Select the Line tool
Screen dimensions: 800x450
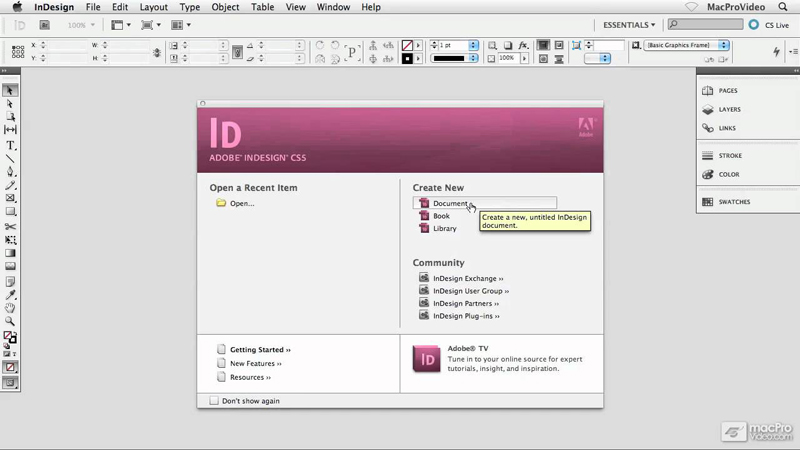tap(10, 159)
